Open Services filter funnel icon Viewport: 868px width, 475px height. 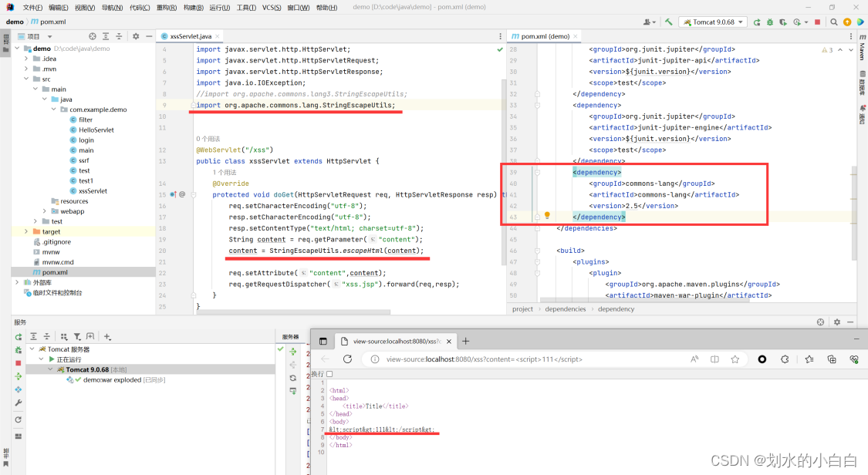(x=77, y=337)
